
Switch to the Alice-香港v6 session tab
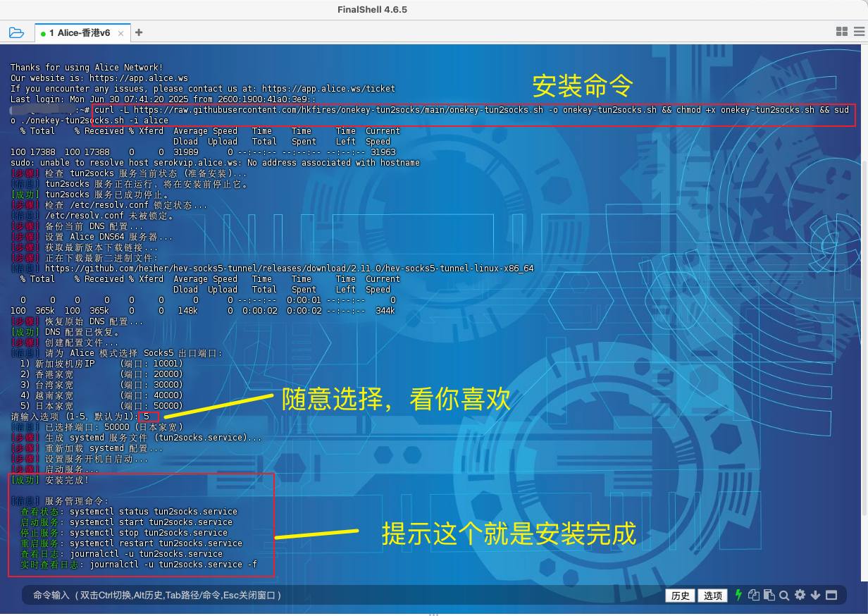(x=80, y=33)
